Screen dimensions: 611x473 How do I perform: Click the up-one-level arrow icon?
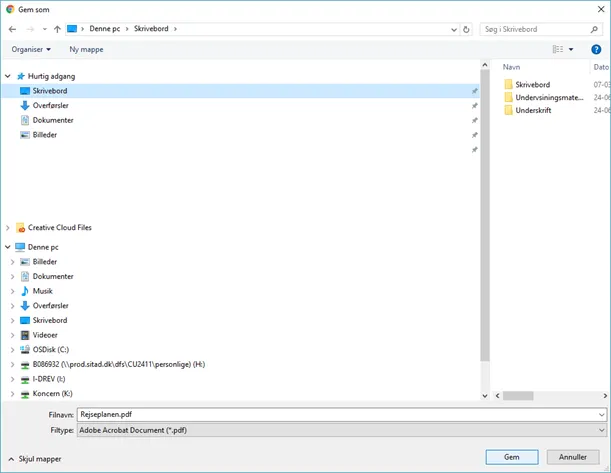tap(57, 29)
